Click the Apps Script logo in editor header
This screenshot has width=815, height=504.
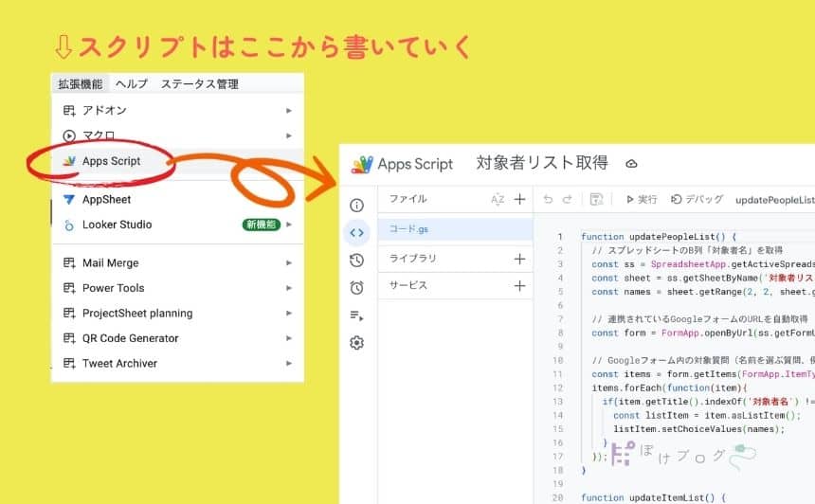(x=362, y=165)
